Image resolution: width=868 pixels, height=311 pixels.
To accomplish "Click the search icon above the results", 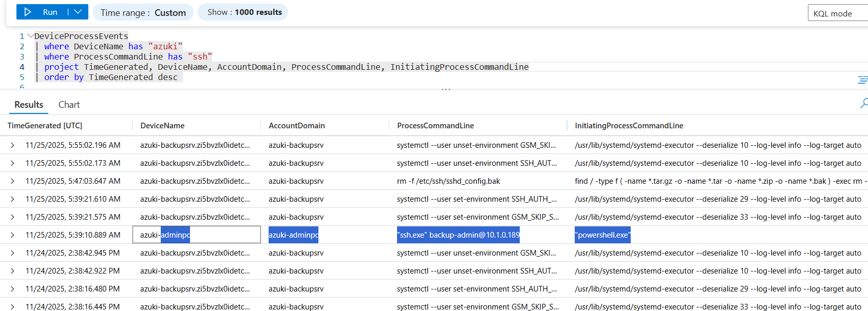I will click(864, 103).
